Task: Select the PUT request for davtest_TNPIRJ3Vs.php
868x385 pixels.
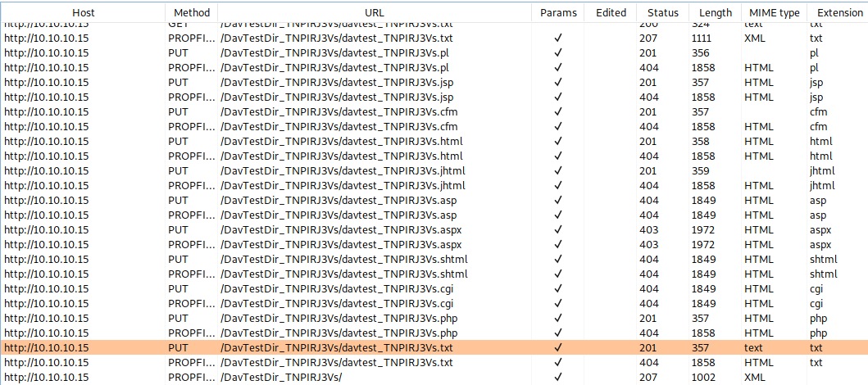Action: click(336, 318)
